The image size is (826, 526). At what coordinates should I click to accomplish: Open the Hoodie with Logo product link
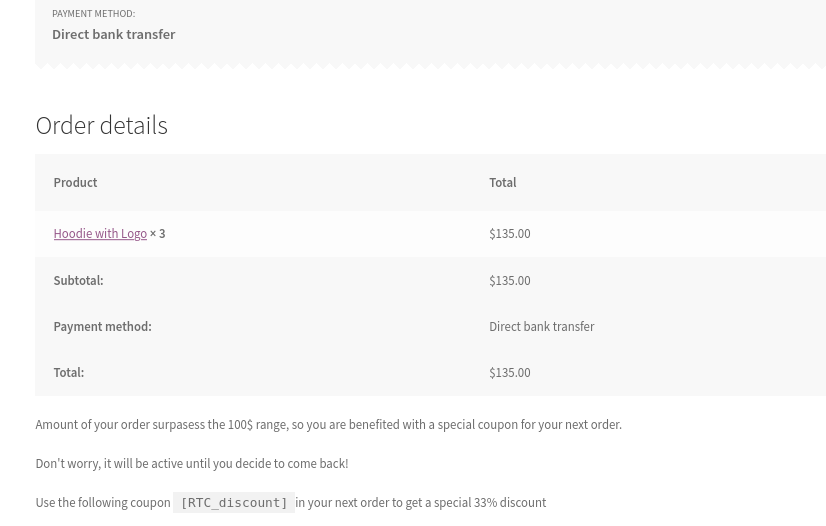pyautogui.click(x=100, y=234)
